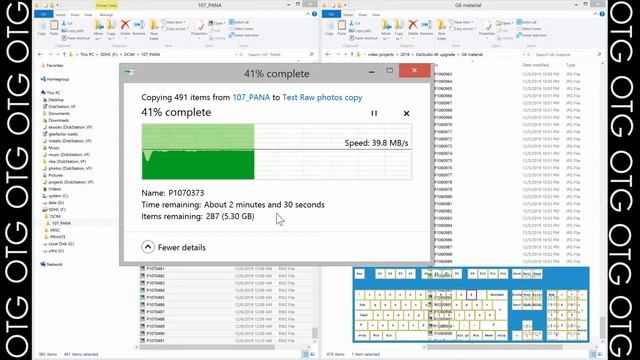This screenshot has width=640, height=360.
Task: Open the File tab in the 107_PANA window
Action: click(x=44, y=14)
